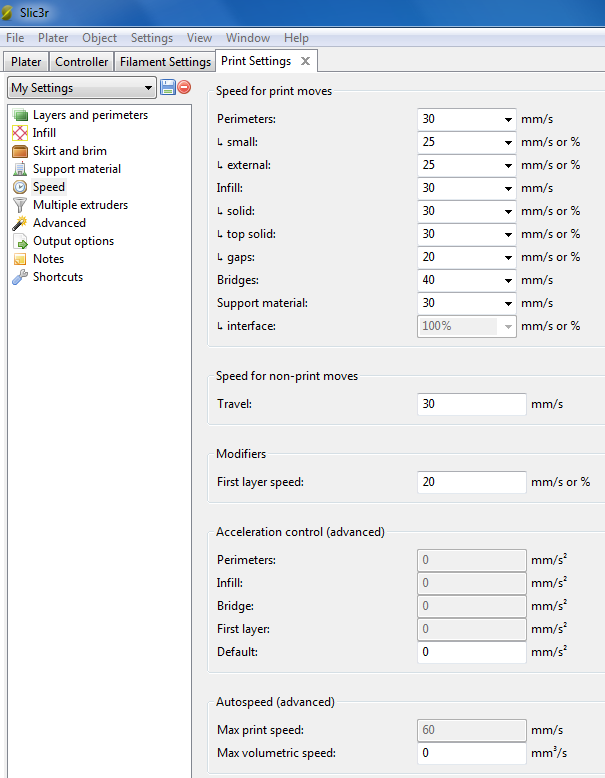The width and height of the screenshot is (605, 778).
Task: Open the File menu
Action: 15,38
